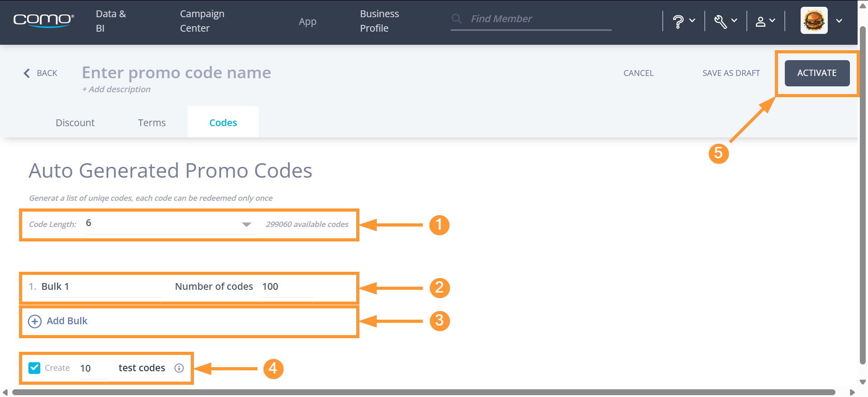This screenshot has height=397, width=868.
Task: Switch to the Discount tab
Action: tap(75, 123)
